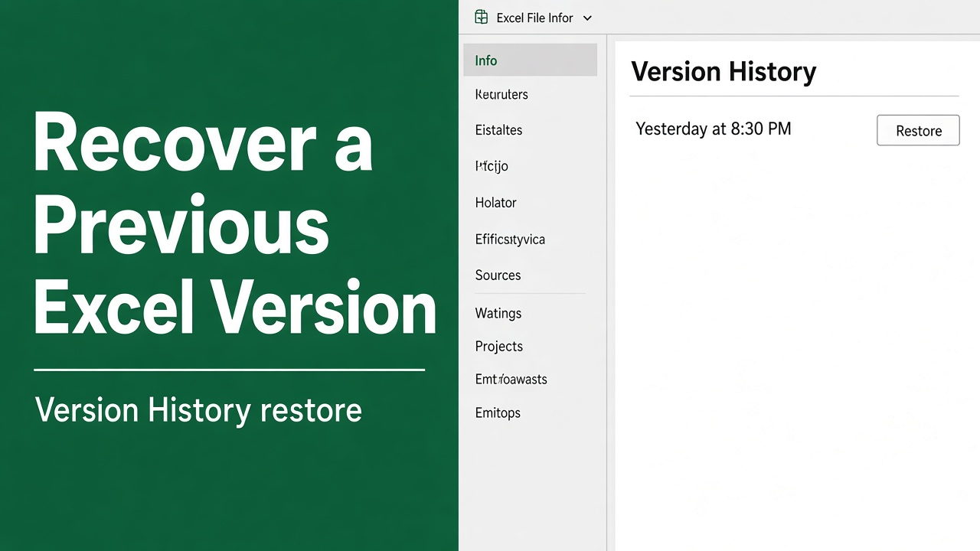Click the Version History heading

[724, 72]
